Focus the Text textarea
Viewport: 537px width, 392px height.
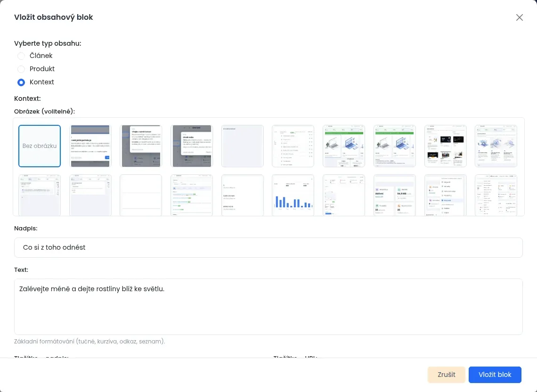(268, 307)
